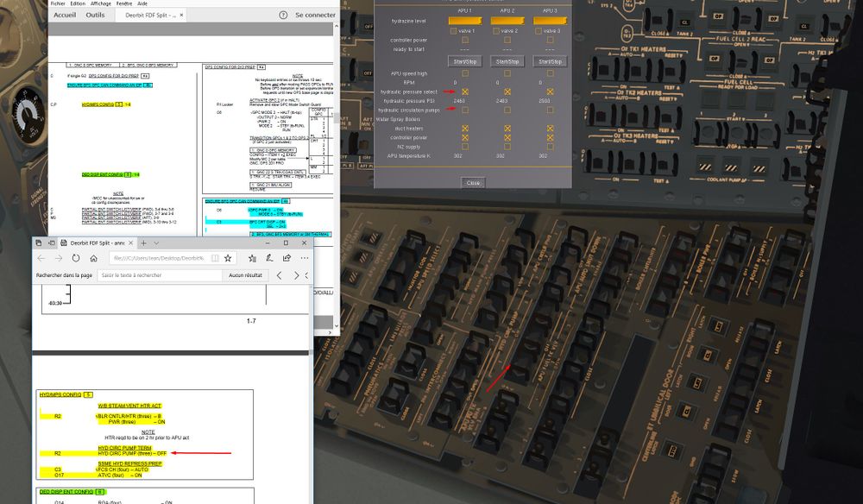
Task: Select Deorbit FDF Split tab in Acrobat
Action: pyautogui.click(x=150, y=16)
